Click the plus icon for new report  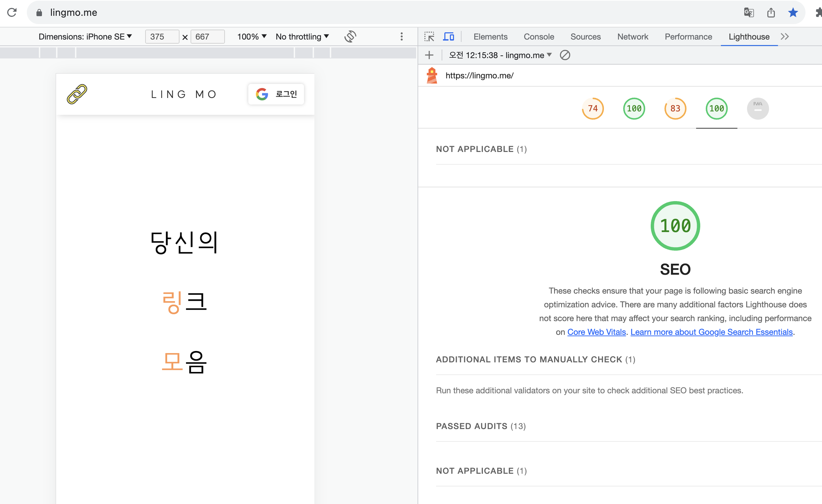(429, 55)
